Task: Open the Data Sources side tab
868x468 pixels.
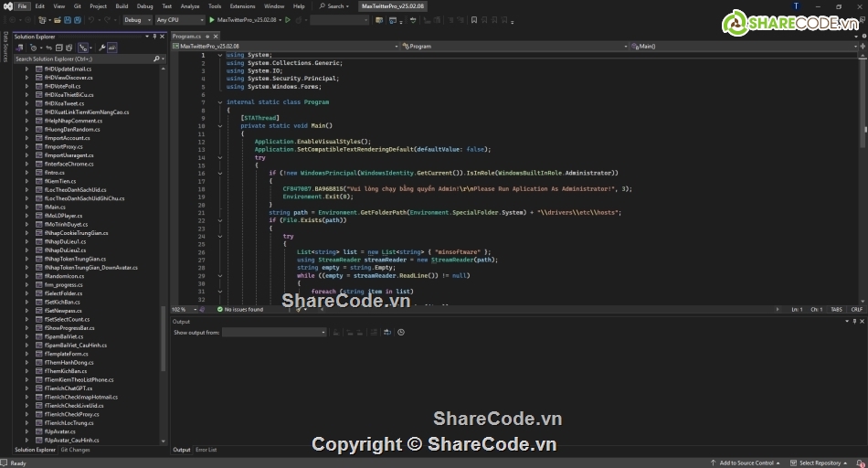Action: (x=5, y=48)
